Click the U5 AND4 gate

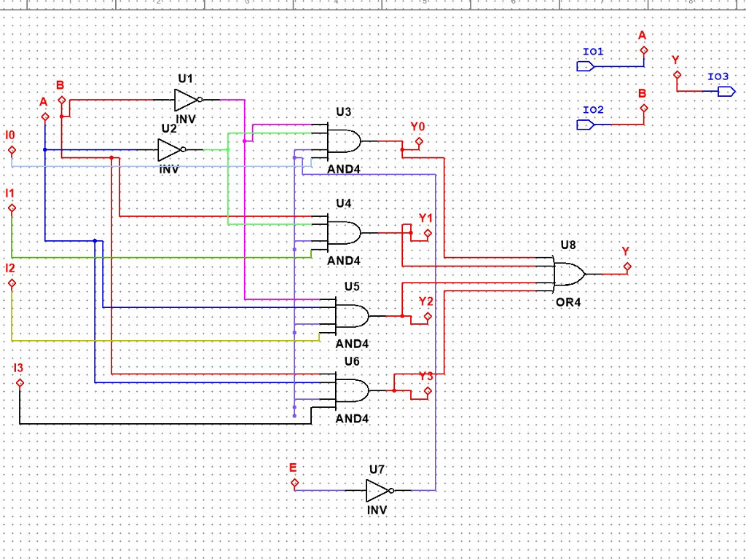(353, 315)
